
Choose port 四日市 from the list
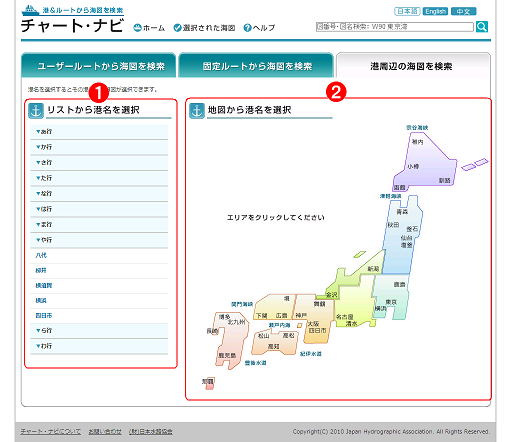click(44, 315)
